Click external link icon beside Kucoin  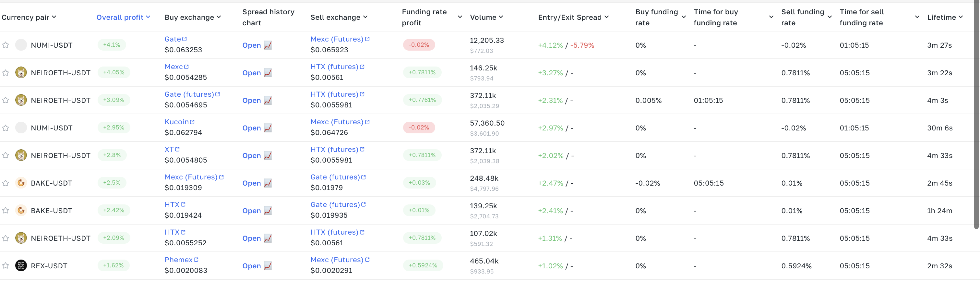click(x=192, y=122)
